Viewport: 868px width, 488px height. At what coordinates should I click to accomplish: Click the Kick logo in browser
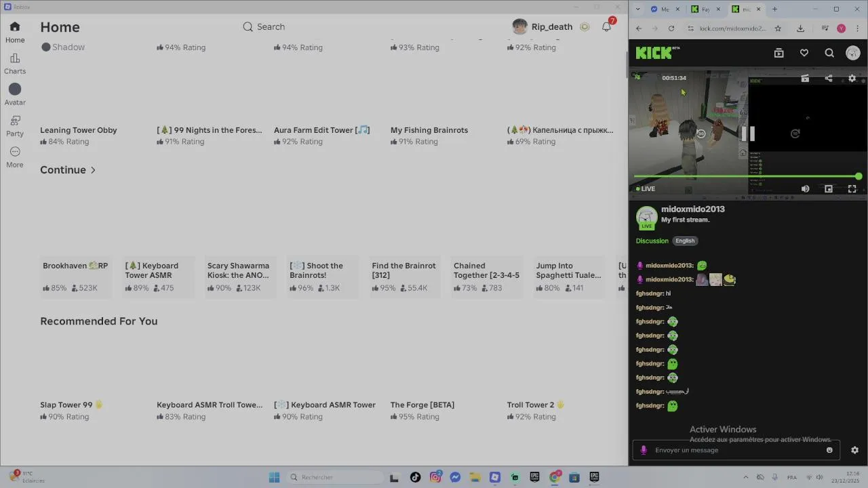[x=656, y=53]
